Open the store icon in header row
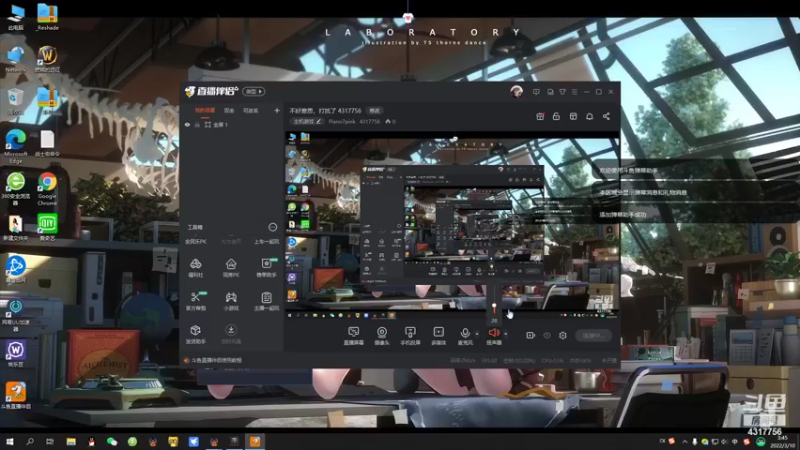 (x=573, y=116)
